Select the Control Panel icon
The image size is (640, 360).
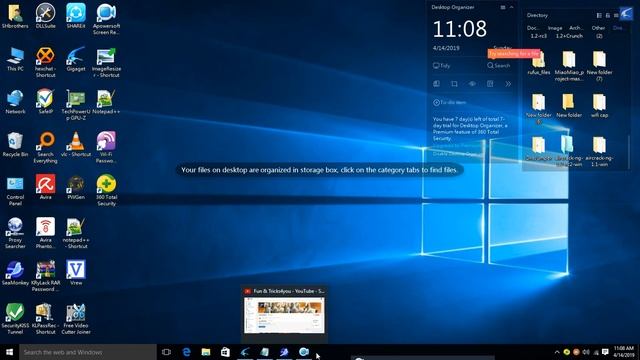15,191
